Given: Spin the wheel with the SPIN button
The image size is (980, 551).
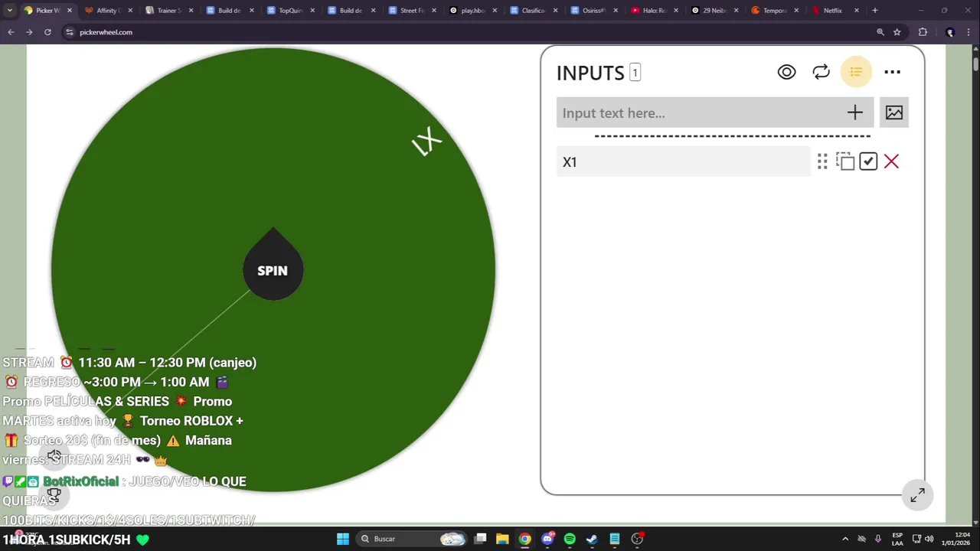Looking at the screenshot, I should pyautogui.click(x=273, y=269).
